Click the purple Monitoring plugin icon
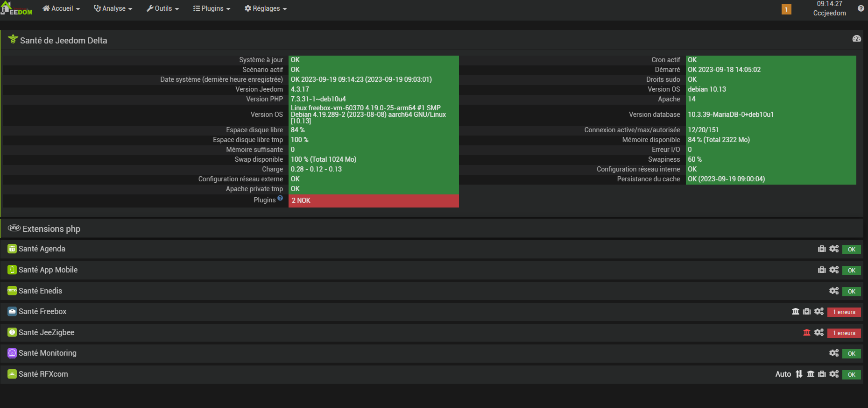The width and height of the screenshot is (868, 408). point(12,353)
